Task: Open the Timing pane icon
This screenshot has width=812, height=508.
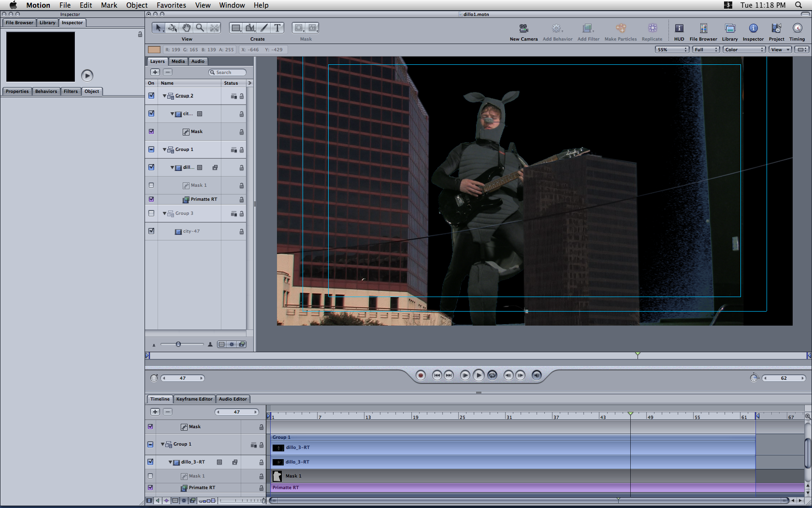Action: [x=797, y=29]
